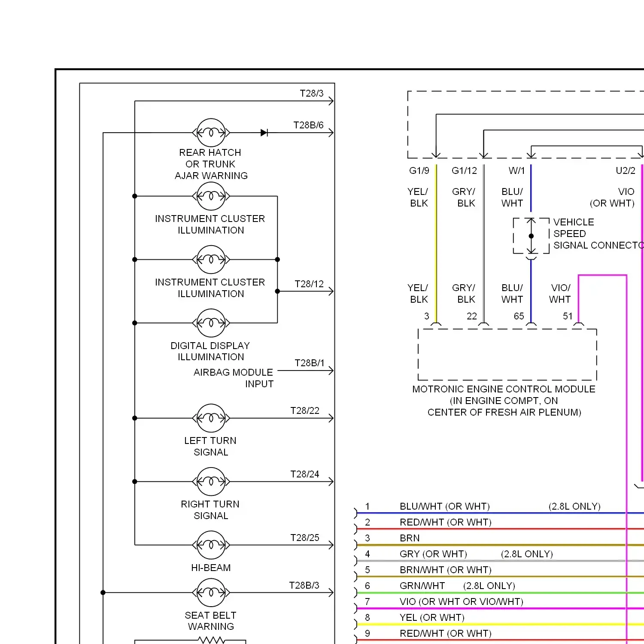Click the row 3 BRN wire label
The width and height of the screenshot is (644, 644).
point(410,538)
